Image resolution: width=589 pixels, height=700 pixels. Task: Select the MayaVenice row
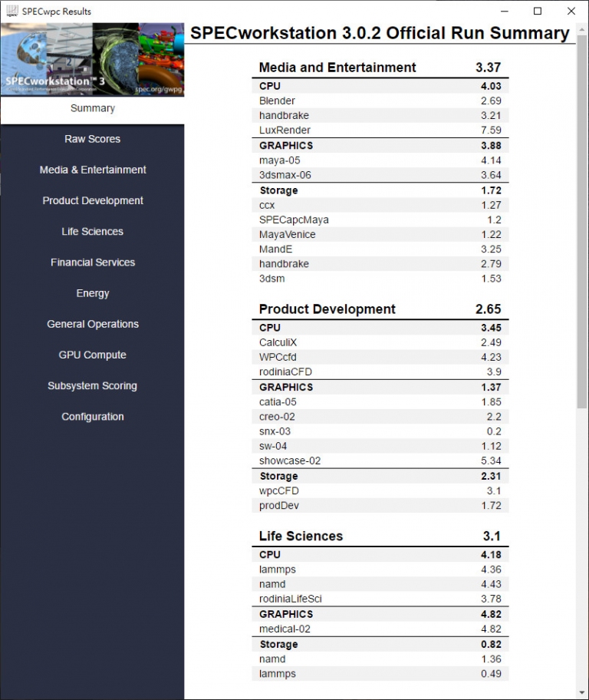pyautogui.click(x=380, y=234)
